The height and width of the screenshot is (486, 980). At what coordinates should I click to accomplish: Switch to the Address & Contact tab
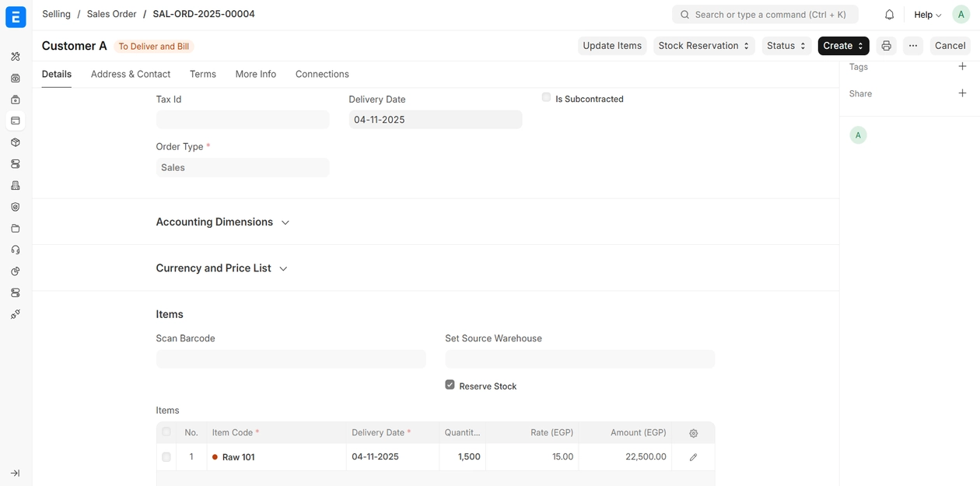[x=131, y=74]
